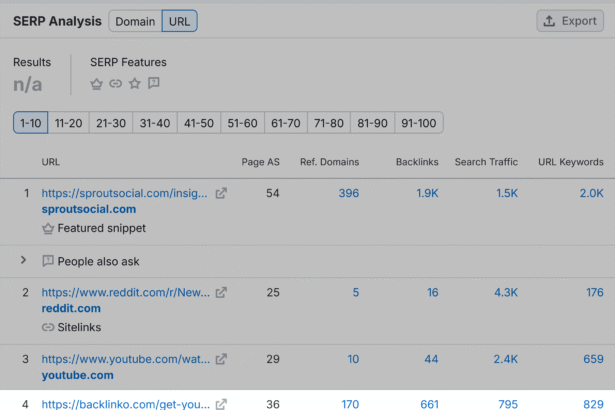Open the sproutsocial.com domain link

click(x=88, y=209)
